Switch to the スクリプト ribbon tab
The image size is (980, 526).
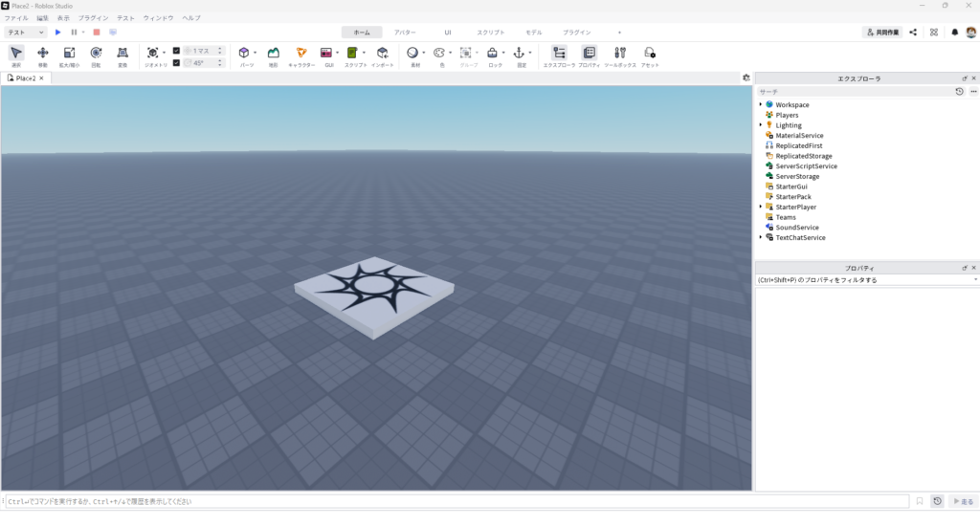[490, 33]
